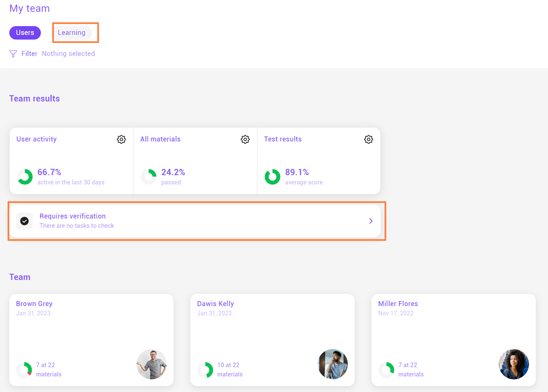Click Miller Flores' materials progress ring
548x392 pixels.
(x=386, y=370)
